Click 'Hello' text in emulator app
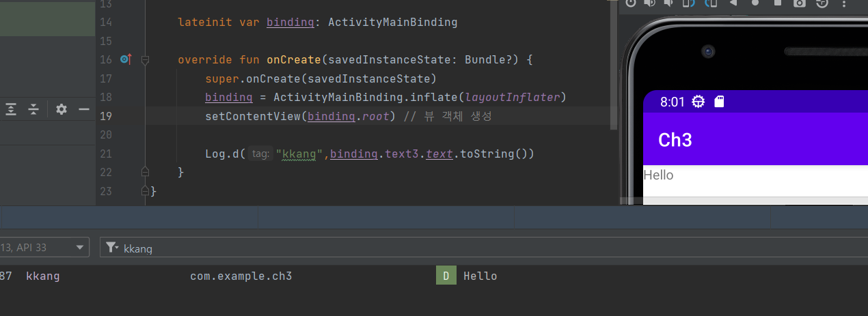The image size is (868, 316). point(658,175)
